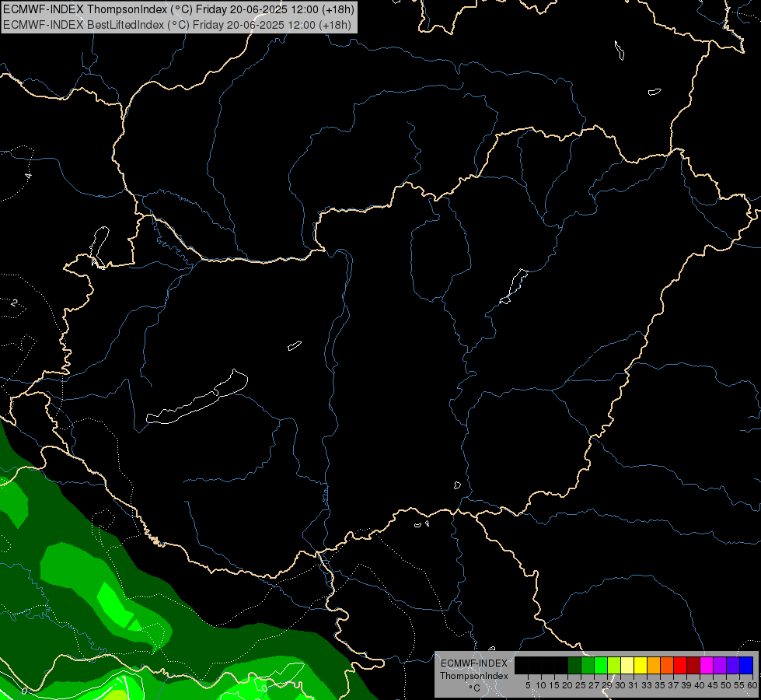This screenshot has width=761, height=700.
Task: Click the legend tick label 25
Action: click(581, 685)
